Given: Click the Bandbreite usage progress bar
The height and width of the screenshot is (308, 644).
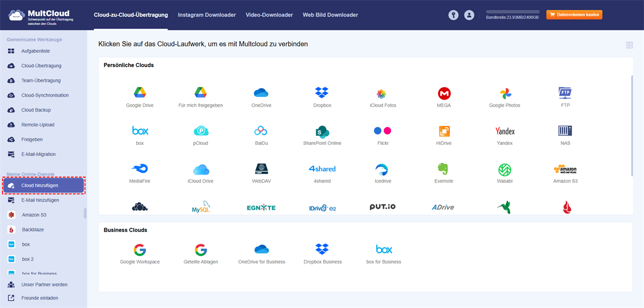Looking at the screenshot, I should 513,11.
